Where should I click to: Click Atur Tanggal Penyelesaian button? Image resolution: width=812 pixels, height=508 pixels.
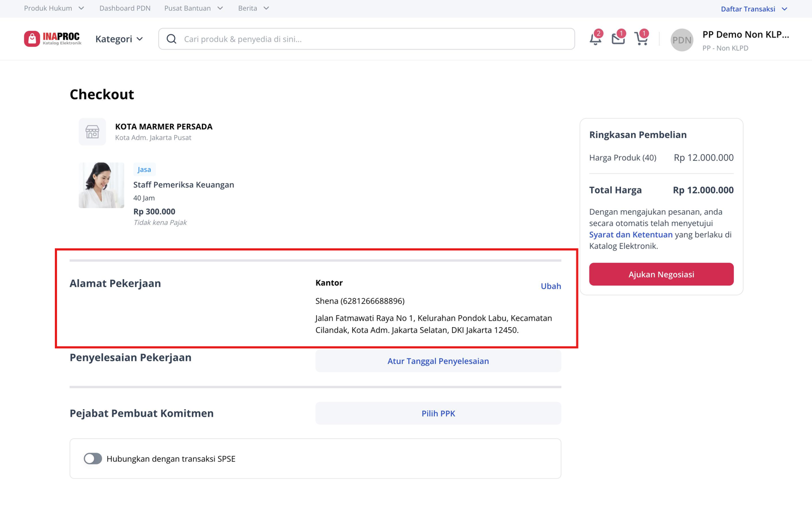coord(438,361)
